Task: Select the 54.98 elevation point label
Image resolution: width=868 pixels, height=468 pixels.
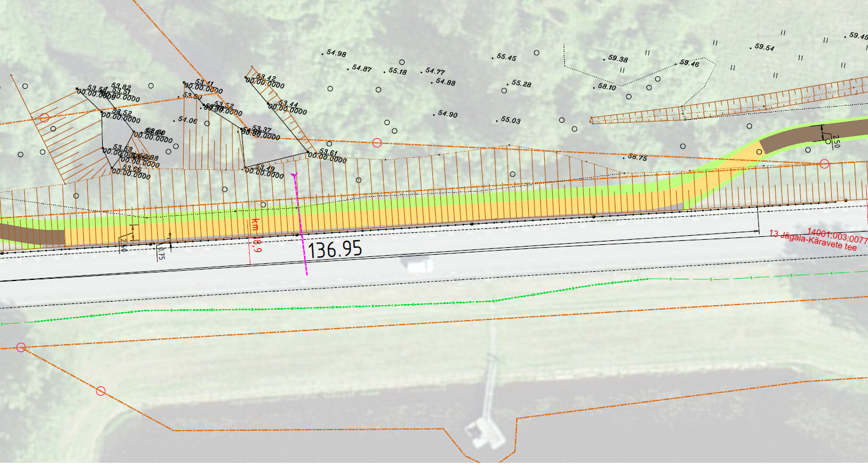Action: click(336, 53)
